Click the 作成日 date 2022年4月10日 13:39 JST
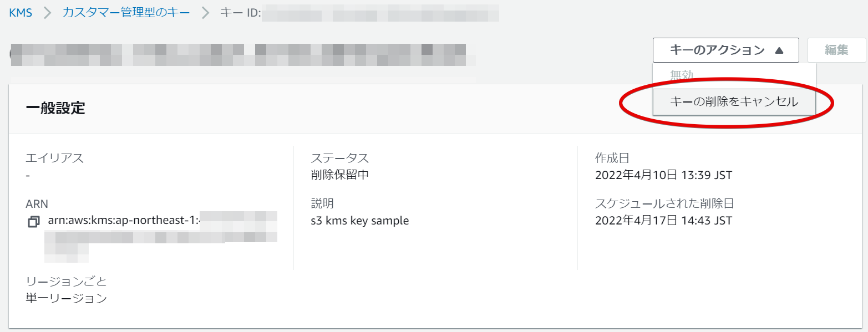Image resolution: width=868 pixels, height=332 pixels. tap(663, 175)
